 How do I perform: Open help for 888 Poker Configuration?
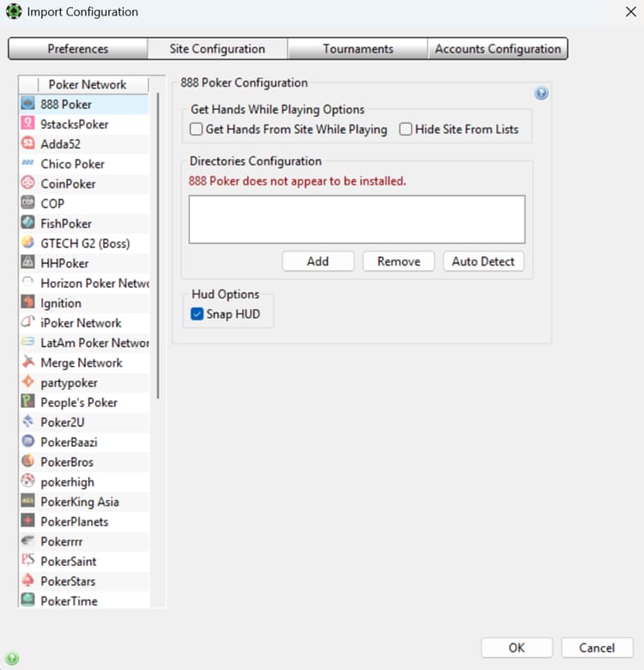point(541,93)
